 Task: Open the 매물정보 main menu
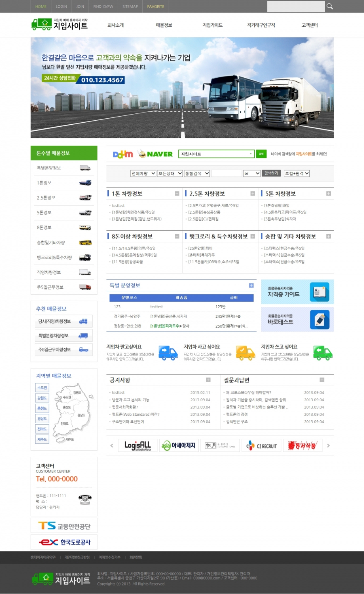tap(164, 25)
